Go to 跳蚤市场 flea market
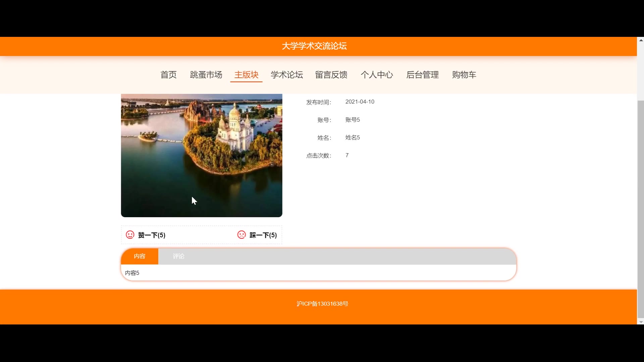The image size is (644, 362). [206, 75]
